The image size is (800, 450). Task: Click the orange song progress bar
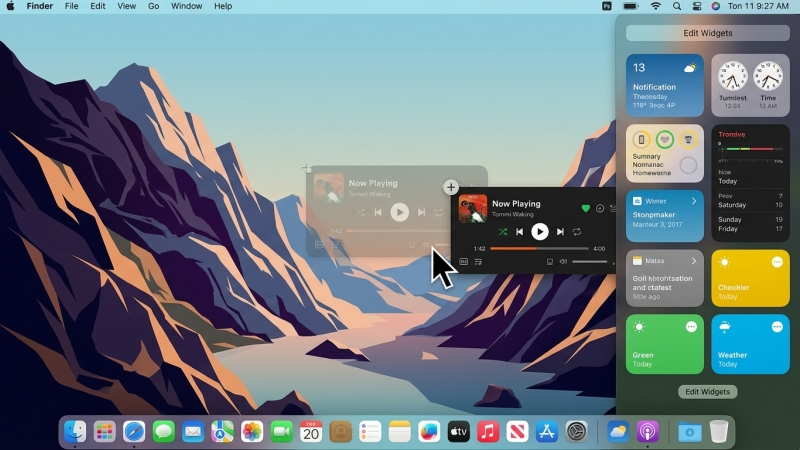[539, 248]
